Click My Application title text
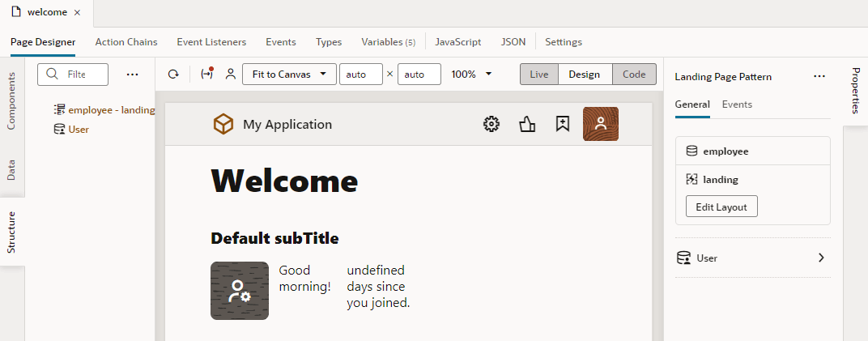The height and width of the screenshot is (341, 868). pos(287,125)
